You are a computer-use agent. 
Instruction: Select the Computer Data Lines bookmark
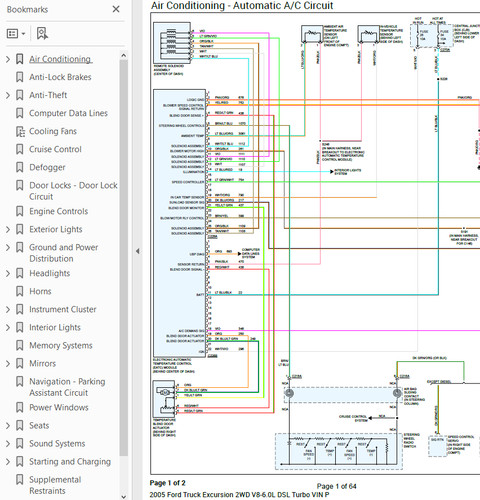tap(68, 113)
